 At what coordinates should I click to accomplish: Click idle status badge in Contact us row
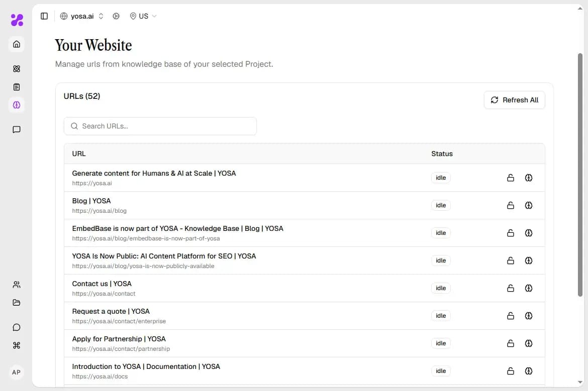441,288
